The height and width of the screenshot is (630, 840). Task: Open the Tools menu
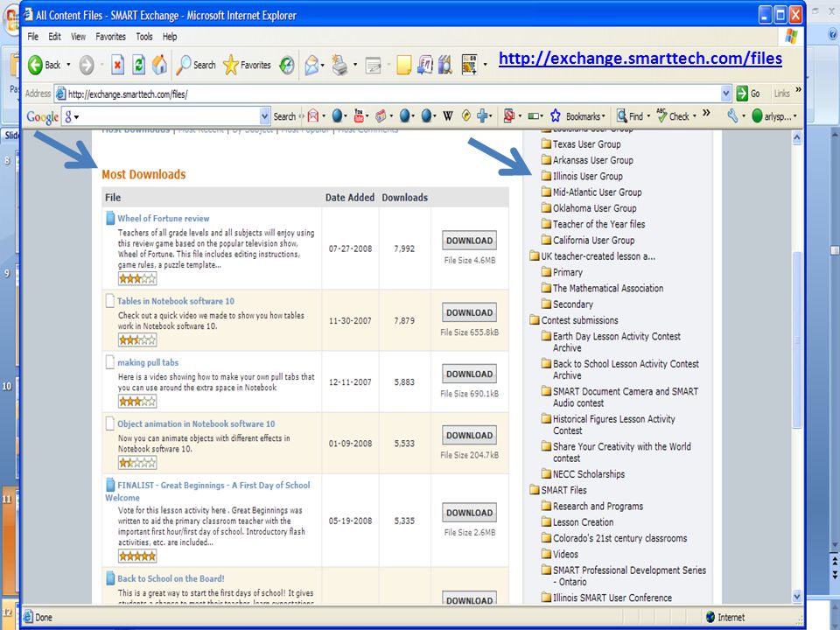click(x=144, y=37)
